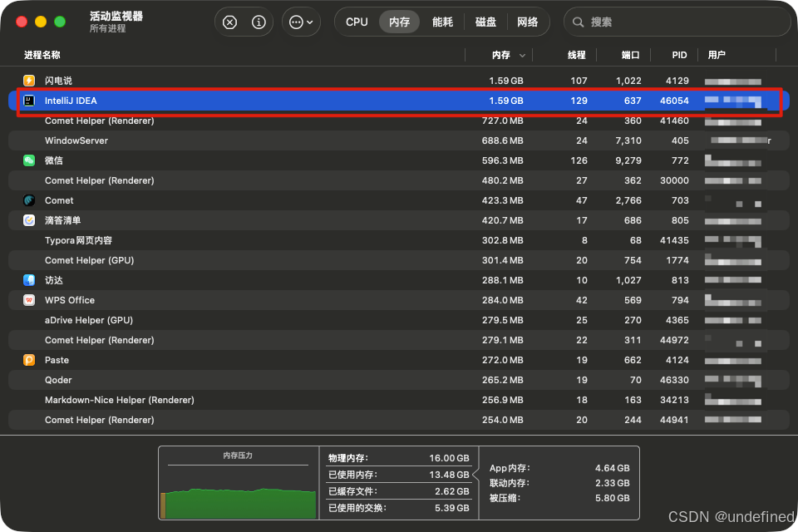Viewport: 798px width, 532px height.
Task: Sort by 线程 column header
Action: [577, 55]
